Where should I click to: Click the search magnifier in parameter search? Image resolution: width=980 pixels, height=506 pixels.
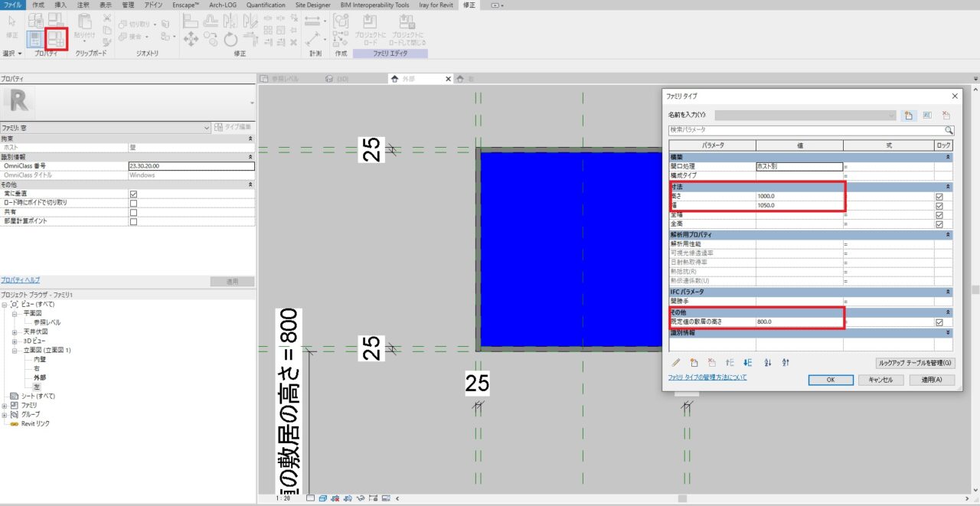click(x=949, y=131)
